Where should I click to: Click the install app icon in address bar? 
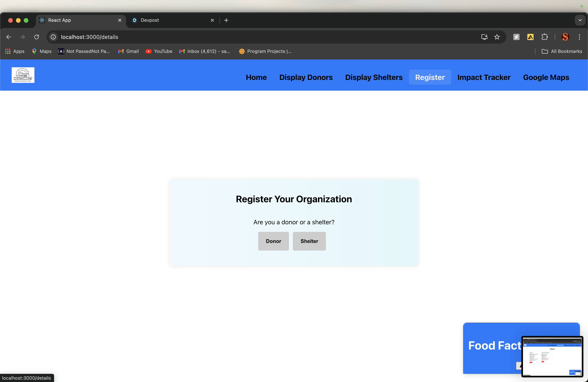484,37
